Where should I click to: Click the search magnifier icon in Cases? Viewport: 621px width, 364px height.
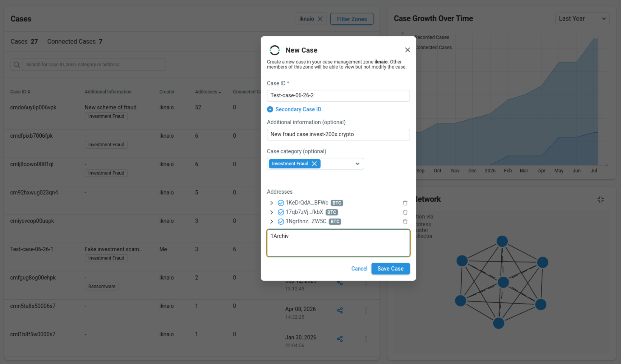(17, 65)
